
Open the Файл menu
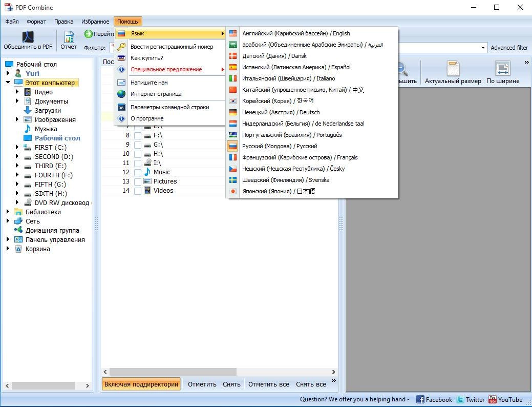pos(12,22)
